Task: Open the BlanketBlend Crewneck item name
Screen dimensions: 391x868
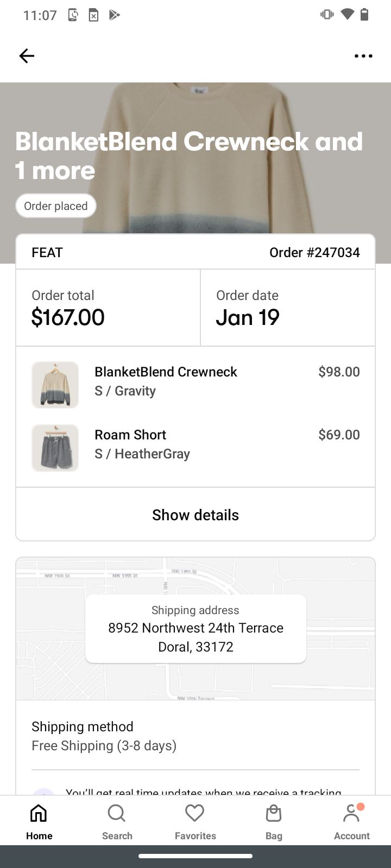Action: pyautogui.click(x=166, y=372)
